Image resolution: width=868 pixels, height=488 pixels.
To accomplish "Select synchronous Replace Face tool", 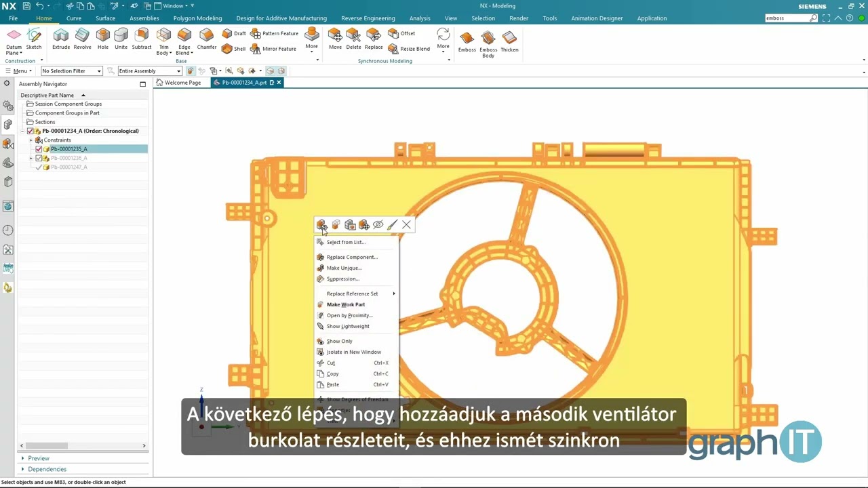I will coord(374,39).
